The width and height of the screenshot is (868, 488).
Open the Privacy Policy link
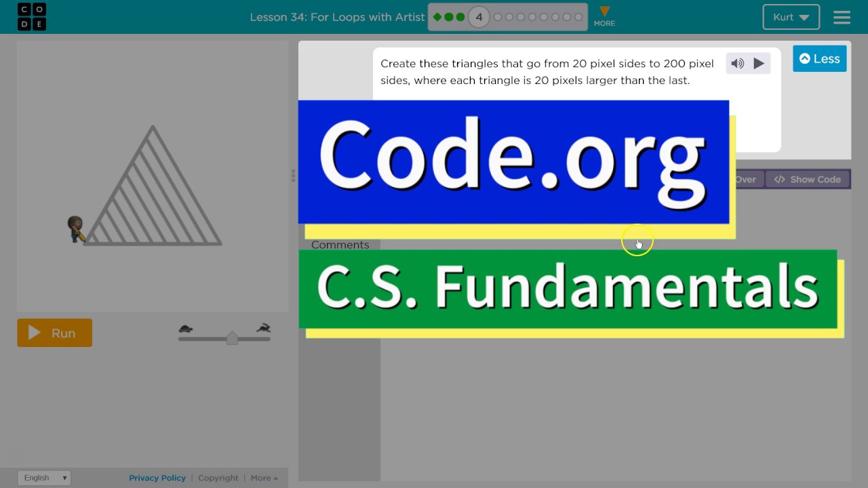click(157, 478)
